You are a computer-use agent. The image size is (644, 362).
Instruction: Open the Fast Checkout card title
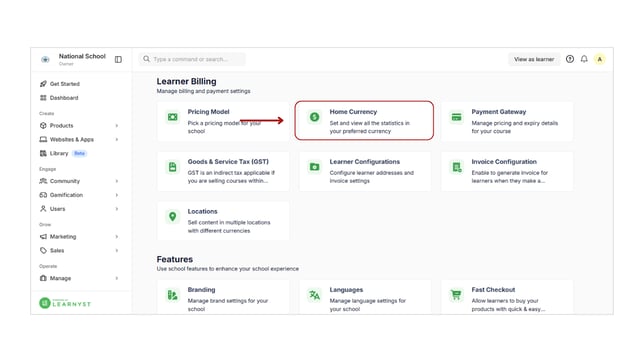493,290
